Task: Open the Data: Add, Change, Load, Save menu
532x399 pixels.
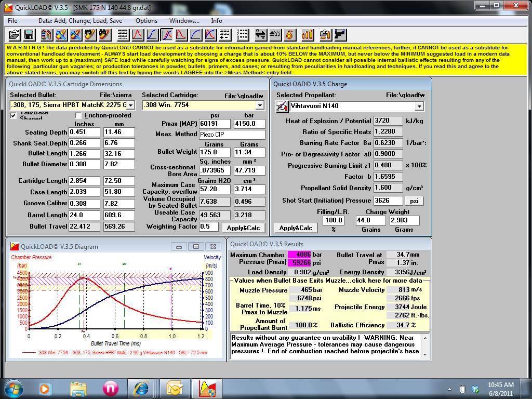Action: (x=81, y=21)
